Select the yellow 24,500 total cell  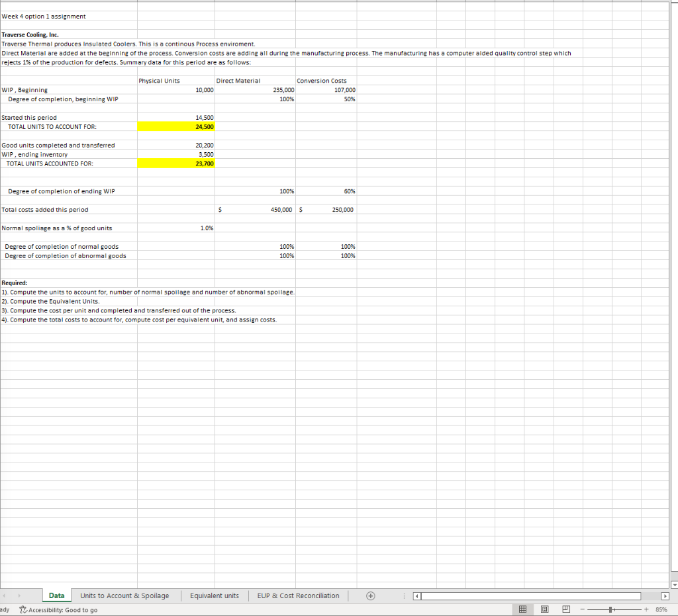pos(176,126)
